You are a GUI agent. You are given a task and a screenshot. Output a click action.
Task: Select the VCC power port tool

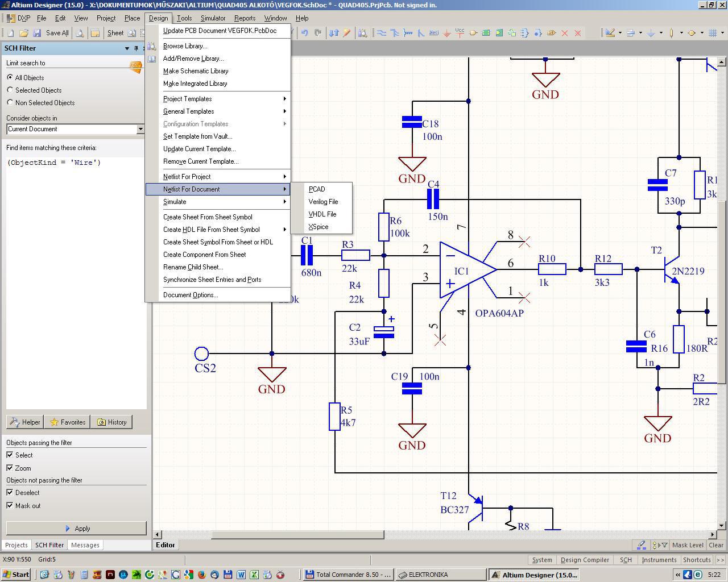pyautogui.click(x=460, y=33)
